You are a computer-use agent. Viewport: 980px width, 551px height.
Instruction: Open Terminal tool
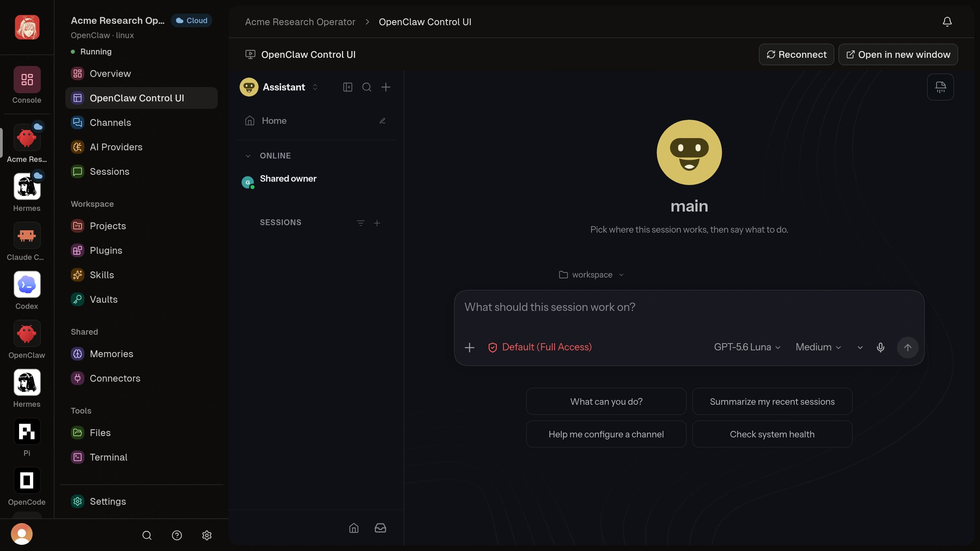[x=142, y=457]
